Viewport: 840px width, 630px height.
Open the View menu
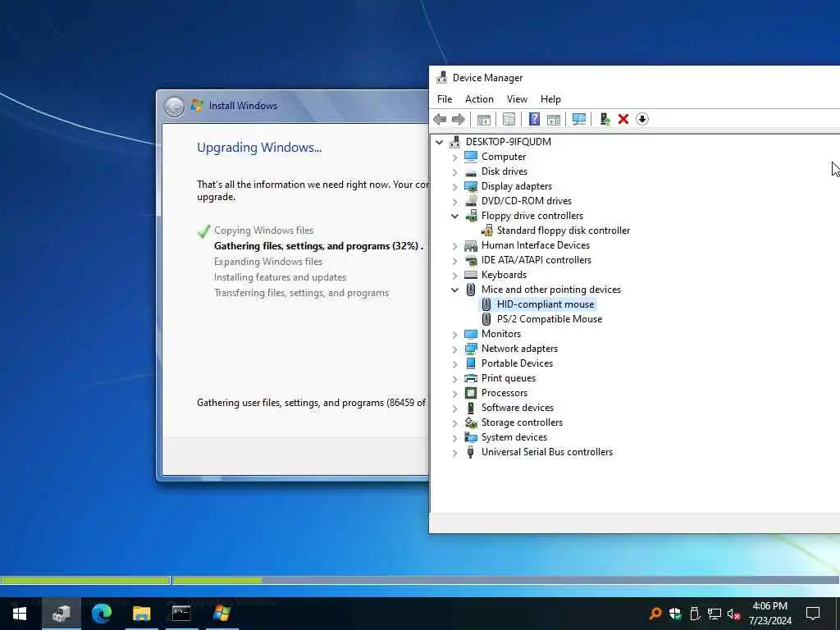tap(517, 99)
